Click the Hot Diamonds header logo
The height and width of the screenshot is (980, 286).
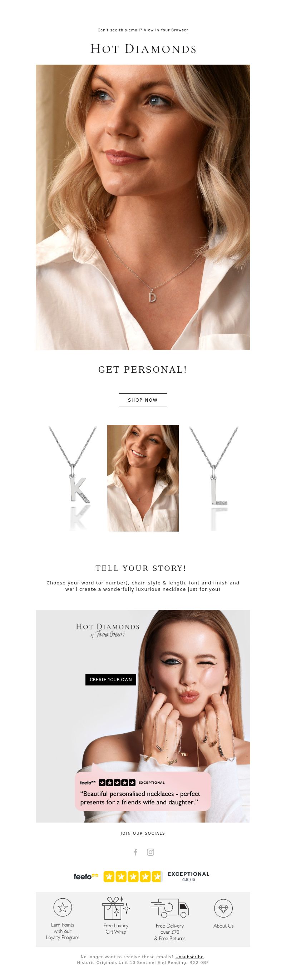(143, 49)
